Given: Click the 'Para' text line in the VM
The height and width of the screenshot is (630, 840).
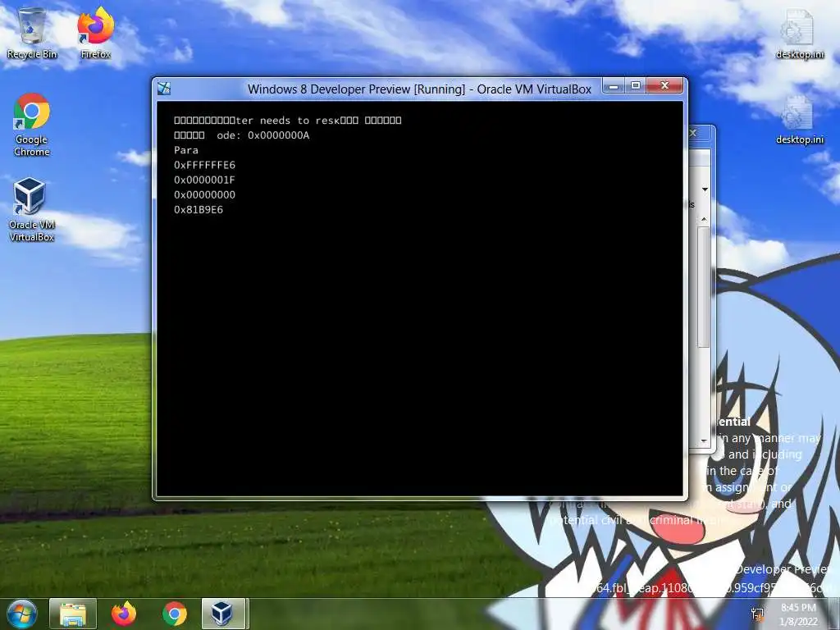Looking at the screenshot, I should pyautogui.click(x=186, y=150).
